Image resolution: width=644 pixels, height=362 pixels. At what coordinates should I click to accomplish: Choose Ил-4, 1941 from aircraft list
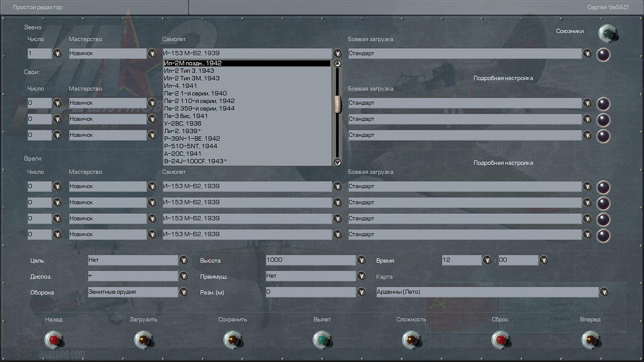(247, 86)
